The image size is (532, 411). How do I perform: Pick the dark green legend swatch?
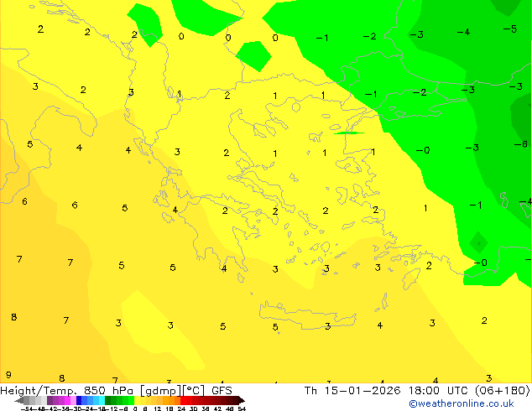click(x=108, y=401)
